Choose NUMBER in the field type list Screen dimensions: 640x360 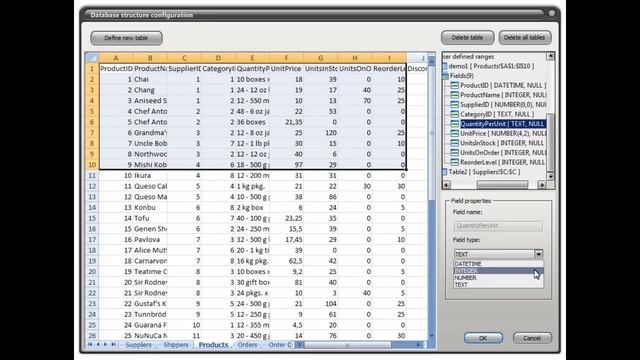498,278
